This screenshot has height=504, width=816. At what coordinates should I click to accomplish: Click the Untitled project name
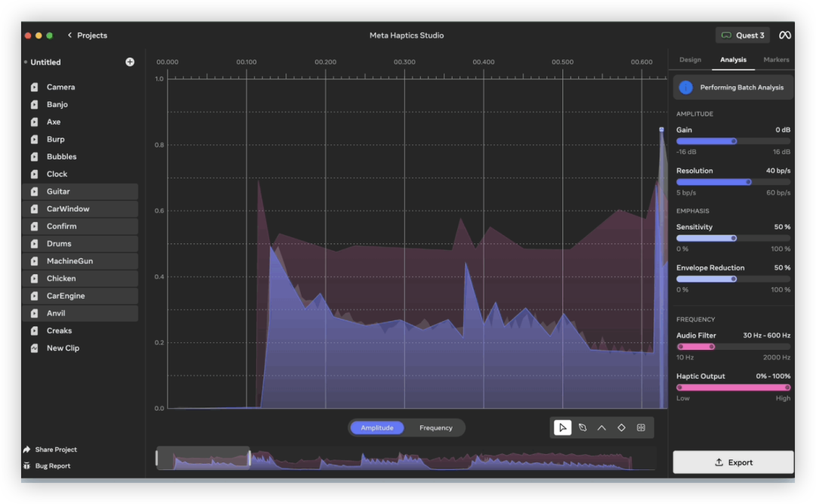click(x=45, y=62)
